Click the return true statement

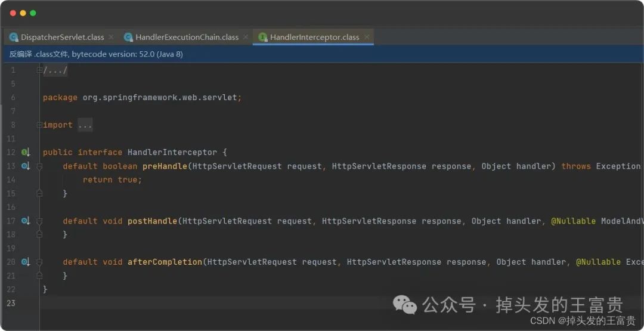pyautogui.click(x=112, y=180)
